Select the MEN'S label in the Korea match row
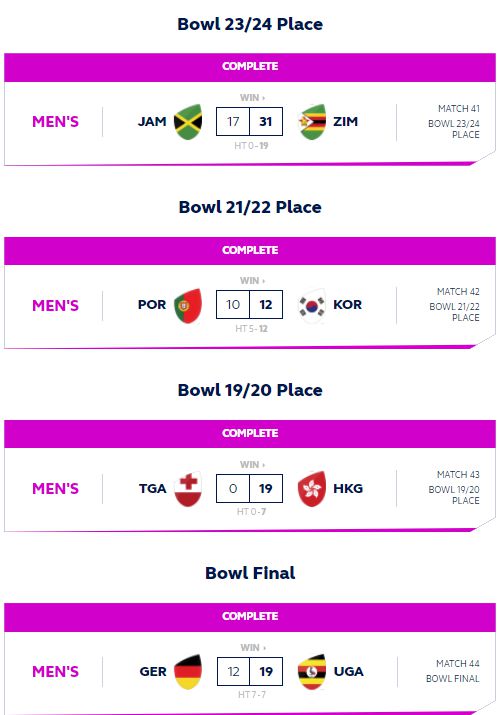Image resolution: width=499 pixels, height=715 pixels. (x=55, y=305)
